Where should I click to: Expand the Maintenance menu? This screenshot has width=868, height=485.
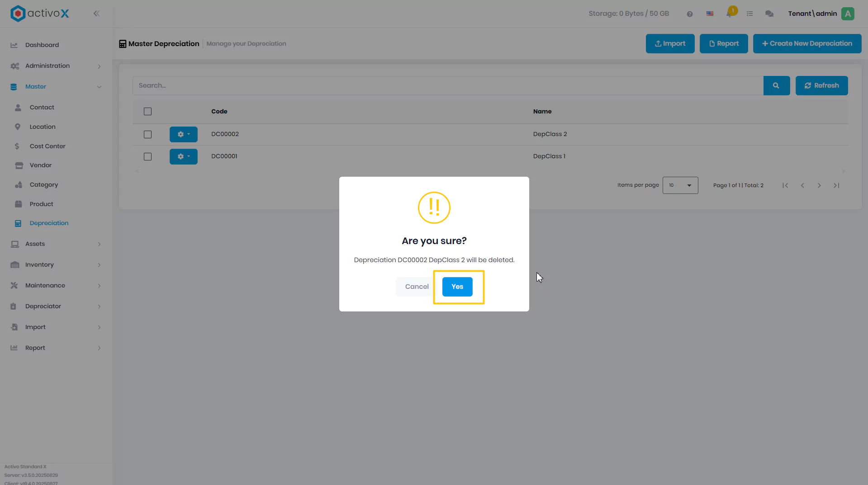tap(56, 285)
